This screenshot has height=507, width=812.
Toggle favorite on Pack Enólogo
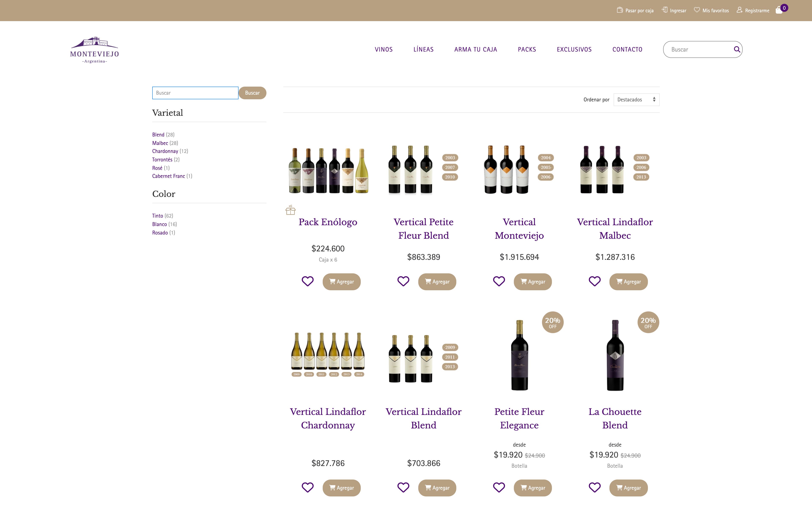click(x=308, y=282)
